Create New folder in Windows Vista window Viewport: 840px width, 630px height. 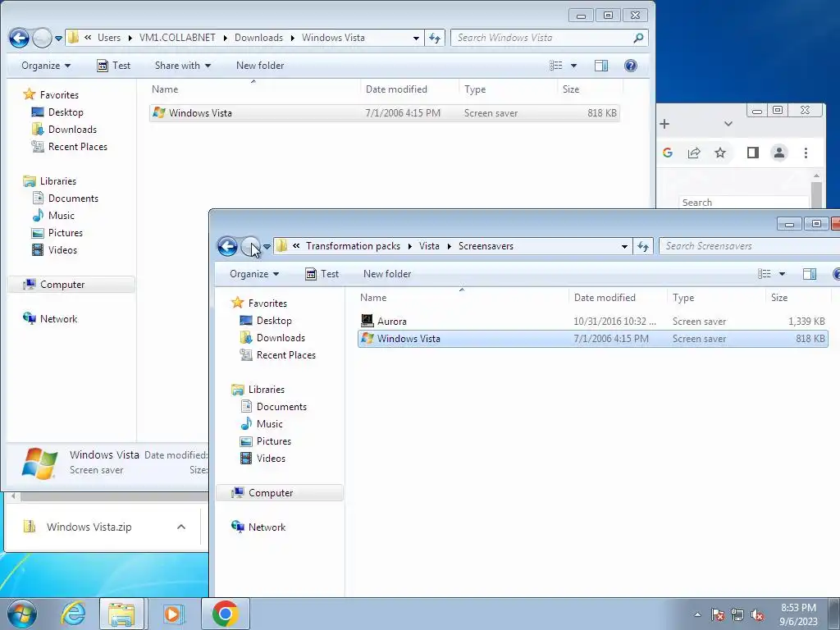tap(260, 66)
